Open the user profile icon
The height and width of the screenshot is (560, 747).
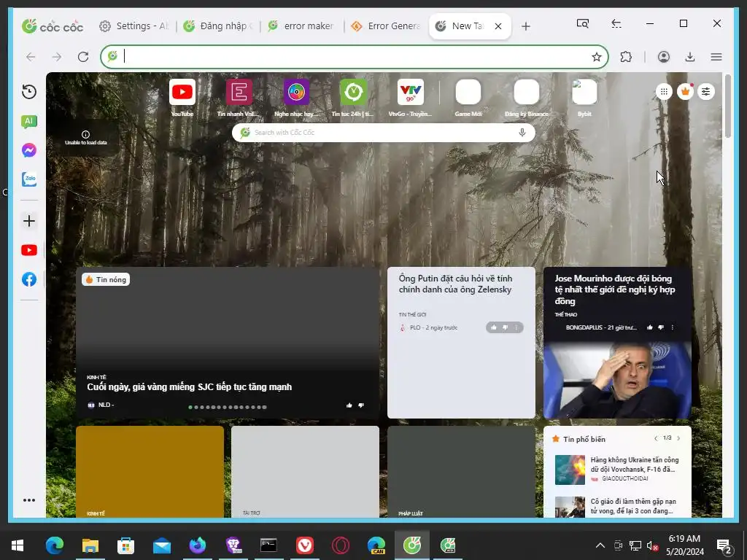pos(664,57)
